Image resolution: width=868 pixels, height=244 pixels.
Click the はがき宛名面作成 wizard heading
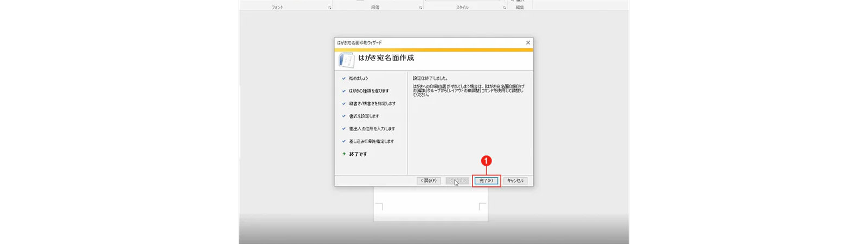[386, 58]
